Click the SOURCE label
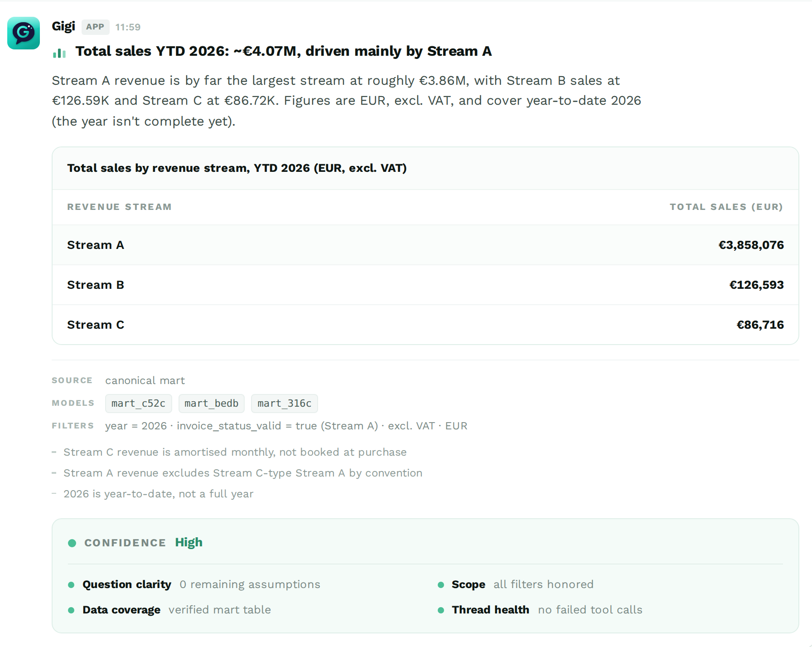 pos(72,381)
